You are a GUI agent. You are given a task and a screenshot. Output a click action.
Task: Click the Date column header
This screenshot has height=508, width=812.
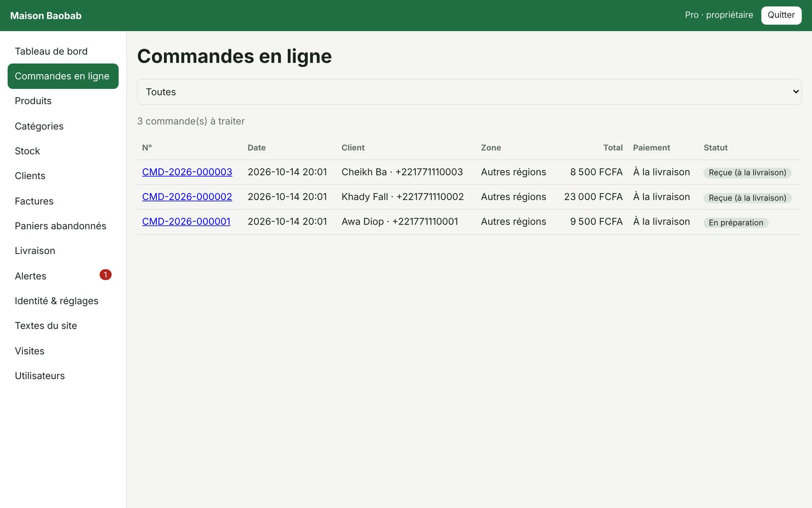click(x=257, y=148)
